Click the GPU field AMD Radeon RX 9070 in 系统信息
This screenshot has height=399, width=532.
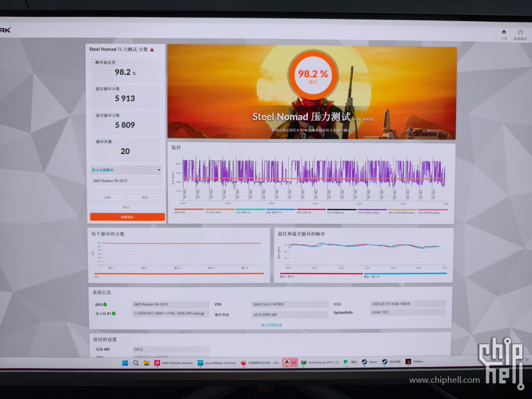pos(170,305)
